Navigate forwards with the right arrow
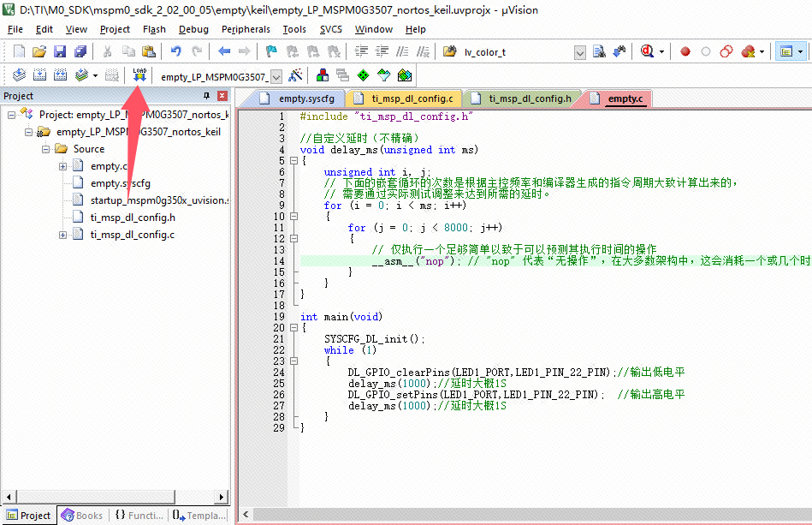 point(245,51)
